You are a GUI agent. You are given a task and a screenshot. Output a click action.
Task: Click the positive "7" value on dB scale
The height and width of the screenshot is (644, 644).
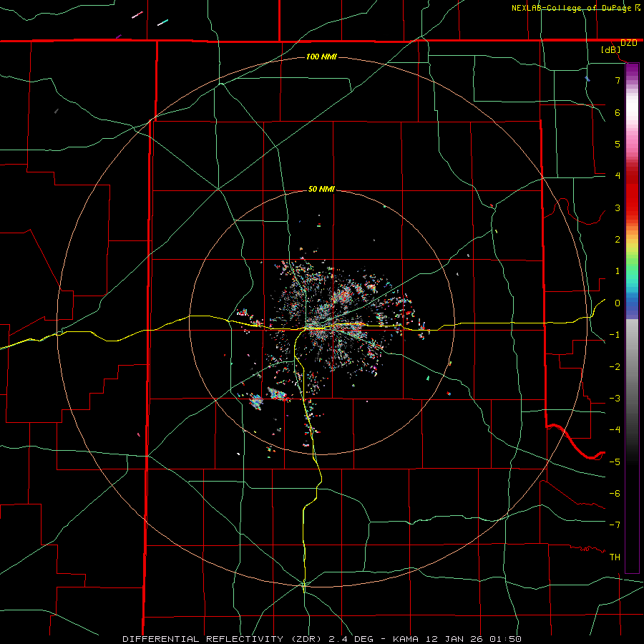coord(618,80)
